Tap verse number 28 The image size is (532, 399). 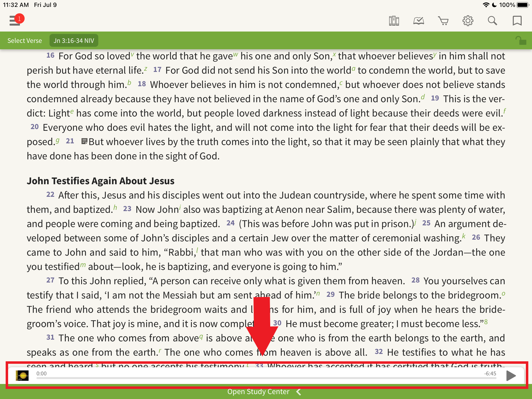click(x=415, y=280)
